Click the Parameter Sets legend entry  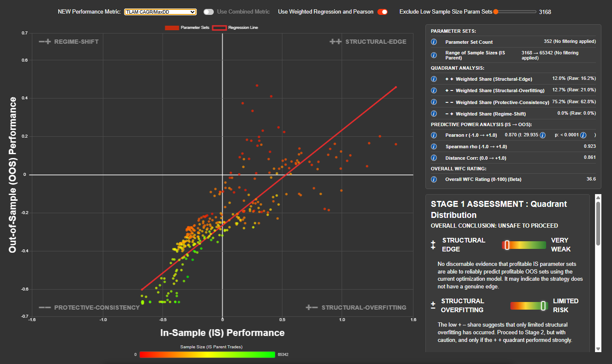(187, 28)
